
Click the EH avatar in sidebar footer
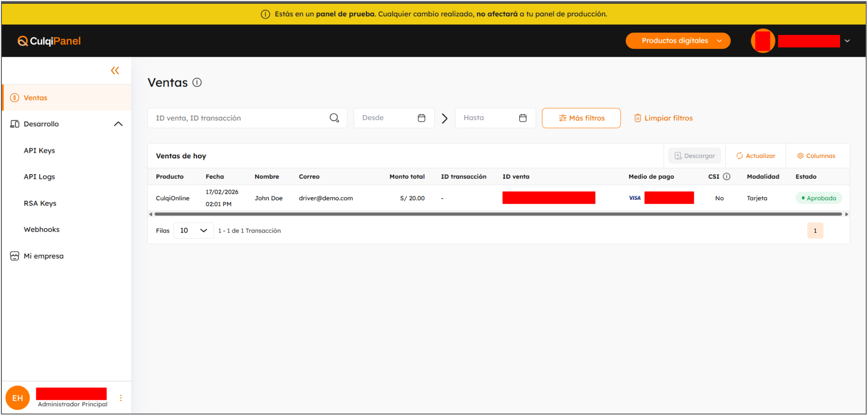18,398
